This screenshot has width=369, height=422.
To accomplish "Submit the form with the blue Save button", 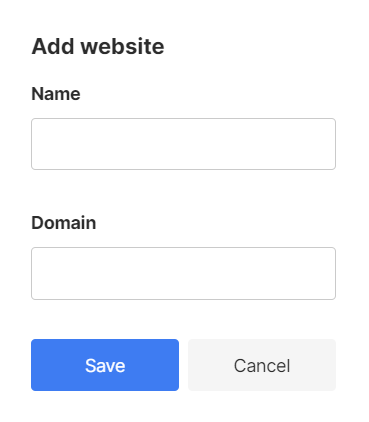I will (105, 365).
